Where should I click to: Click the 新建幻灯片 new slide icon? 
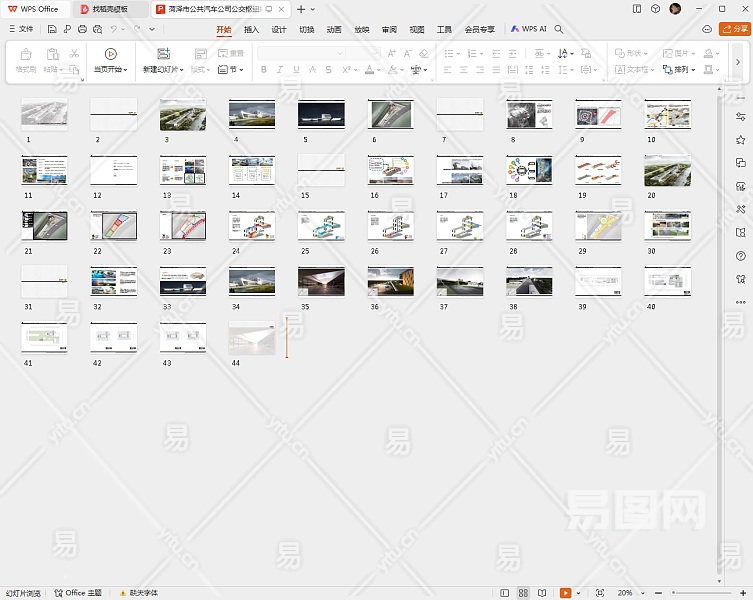coord(163,54)
